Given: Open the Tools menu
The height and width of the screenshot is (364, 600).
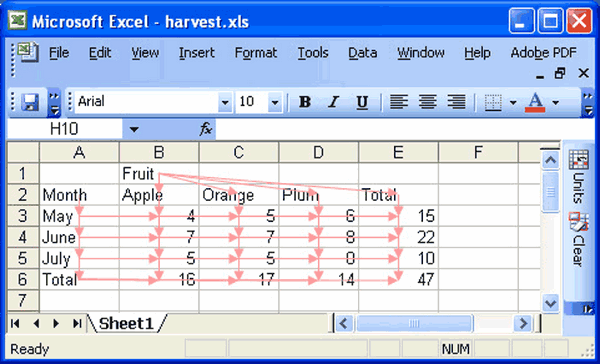Looking at the screenshot, I should pyautogui.click(x=313, y=53).
